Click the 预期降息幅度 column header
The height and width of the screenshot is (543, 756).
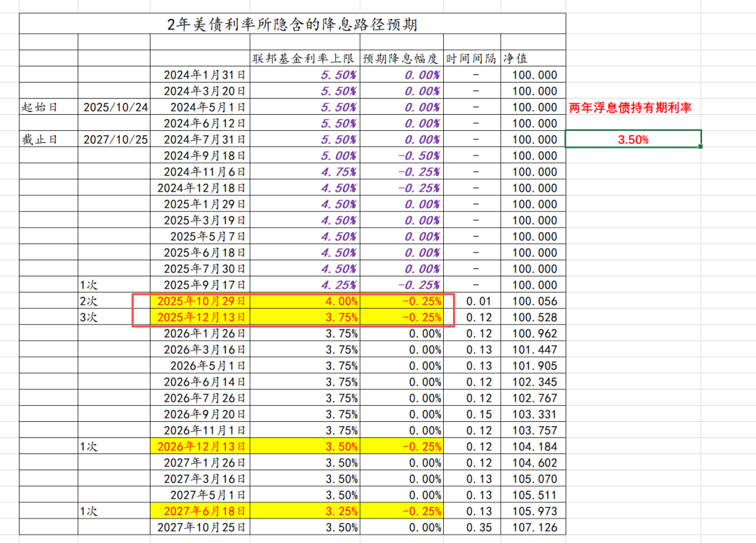pyautogui.click(x=401, y=58)
